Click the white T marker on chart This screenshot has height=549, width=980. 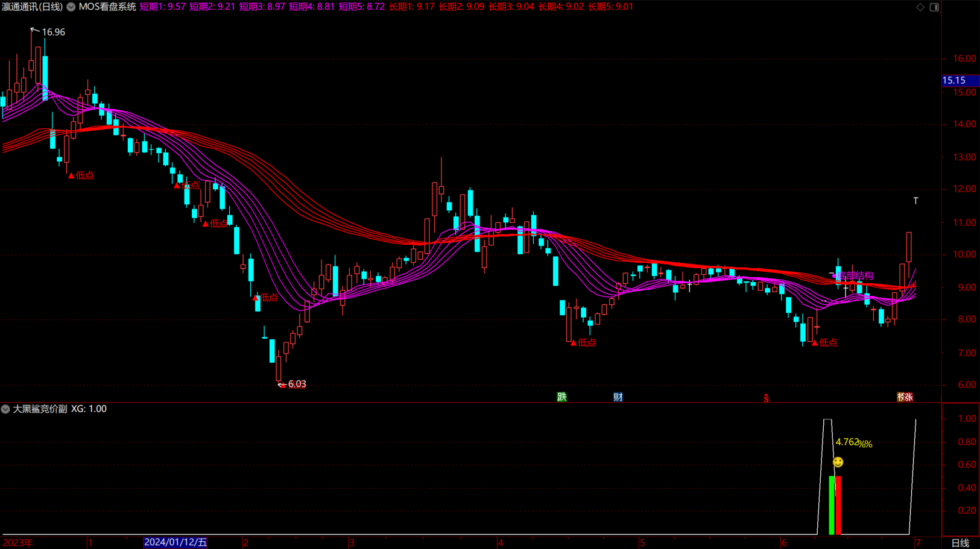point(915,201)
